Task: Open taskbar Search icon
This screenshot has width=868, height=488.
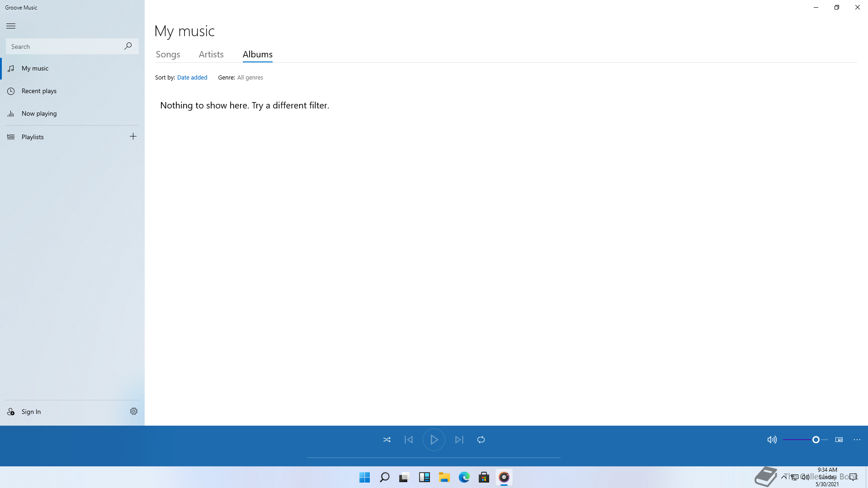Action: tap(385, 477)
